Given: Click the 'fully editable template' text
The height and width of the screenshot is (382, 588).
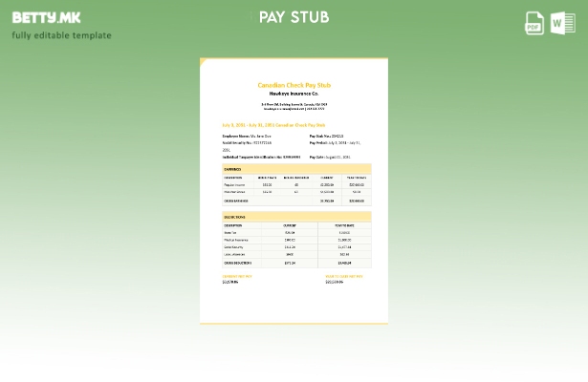Looking at the screenshot, I should [61, 35].
